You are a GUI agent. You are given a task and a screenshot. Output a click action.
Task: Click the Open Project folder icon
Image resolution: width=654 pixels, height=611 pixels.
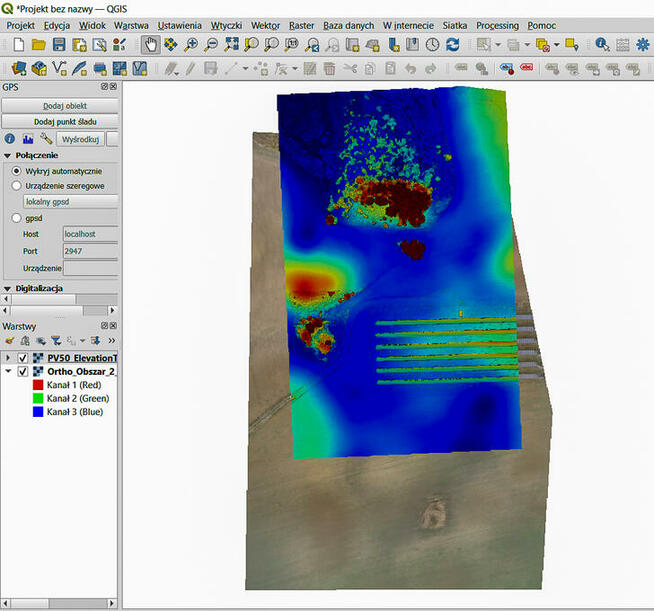click(38, 45)
